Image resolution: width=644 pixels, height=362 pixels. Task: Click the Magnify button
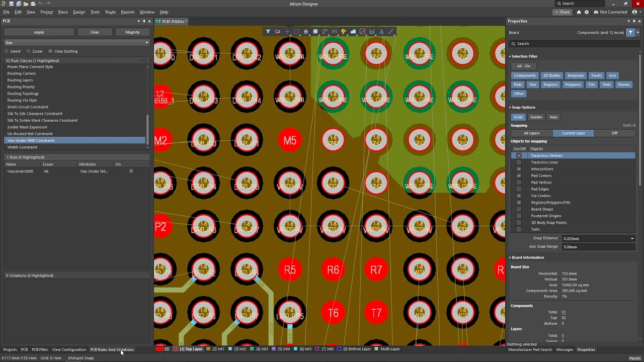(x=132, y=32)
